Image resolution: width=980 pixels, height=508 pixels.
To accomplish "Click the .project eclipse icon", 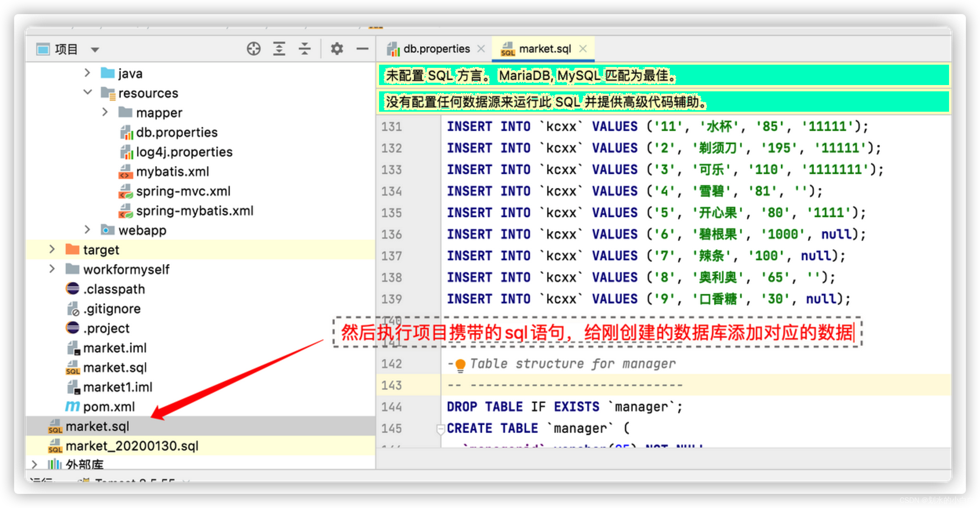I will [x=73, y=328].
